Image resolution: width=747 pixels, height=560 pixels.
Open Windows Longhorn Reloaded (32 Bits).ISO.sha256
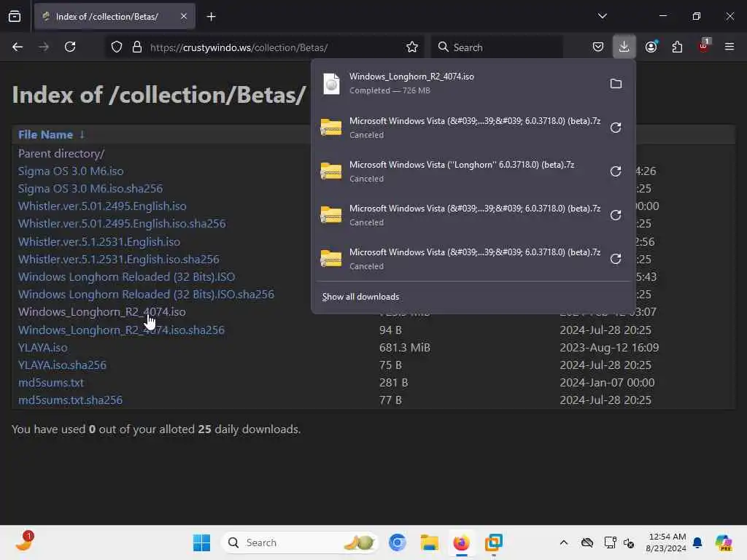(x=146, y=295)
